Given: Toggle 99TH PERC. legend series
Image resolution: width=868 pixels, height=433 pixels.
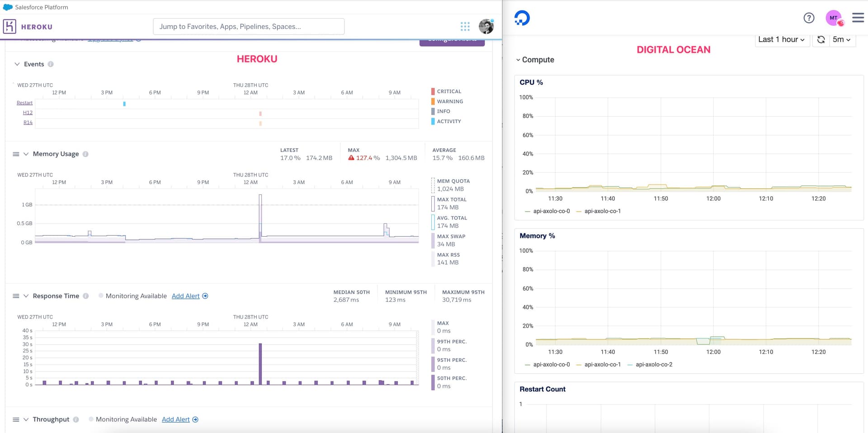Looking at the screenshot, I should tap(449, 345).
